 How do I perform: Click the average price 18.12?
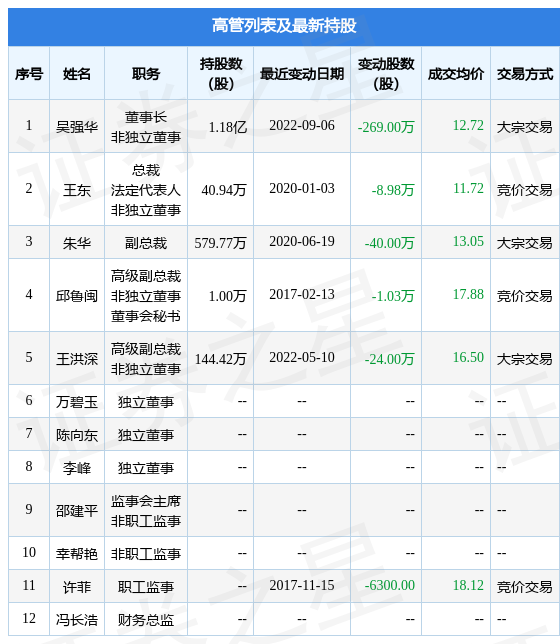[468, 586]
